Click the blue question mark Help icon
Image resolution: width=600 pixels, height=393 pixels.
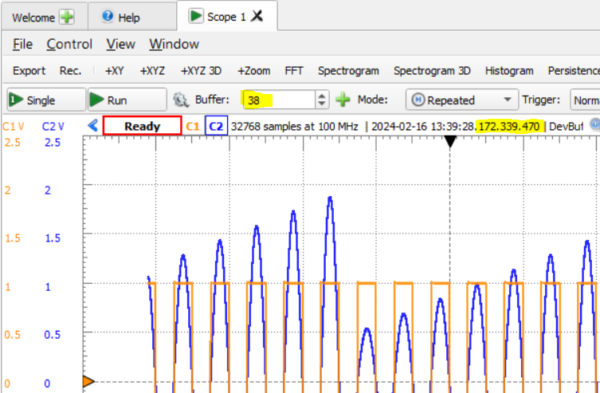108,16
